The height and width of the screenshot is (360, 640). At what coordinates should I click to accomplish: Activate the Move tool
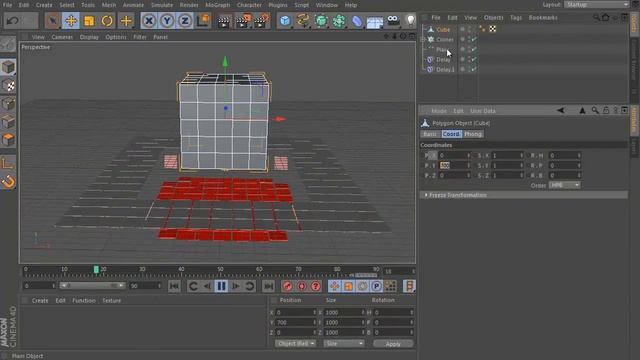click(x=71, y=20)
